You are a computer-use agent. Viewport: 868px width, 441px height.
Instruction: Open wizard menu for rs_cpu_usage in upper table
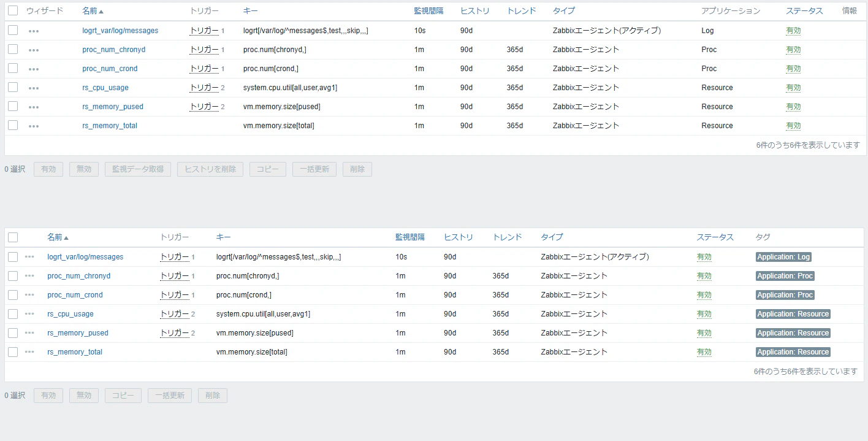(x=34, y=88)
